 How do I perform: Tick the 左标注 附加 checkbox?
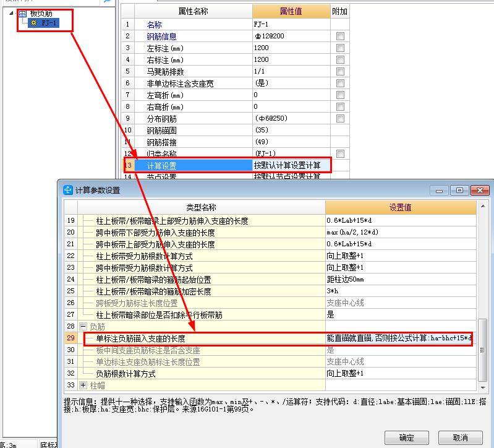click(x=340, y=48)
